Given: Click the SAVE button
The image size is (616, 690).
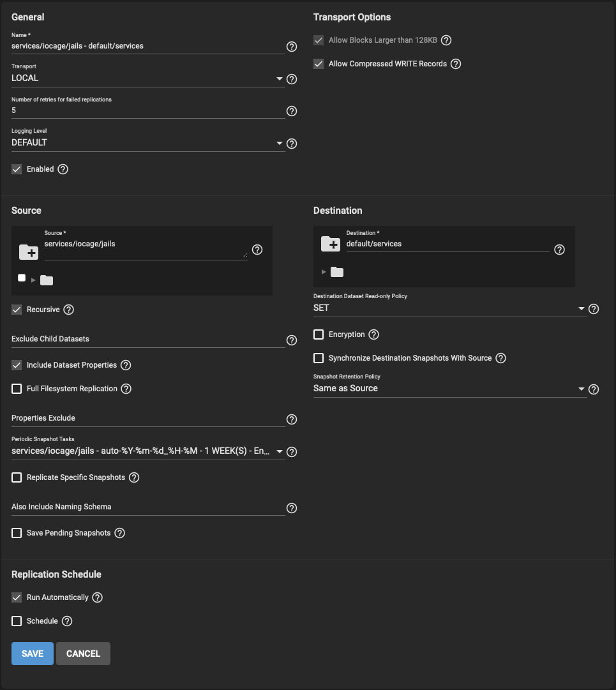Looking at the screenshot, I should [33, 654].
